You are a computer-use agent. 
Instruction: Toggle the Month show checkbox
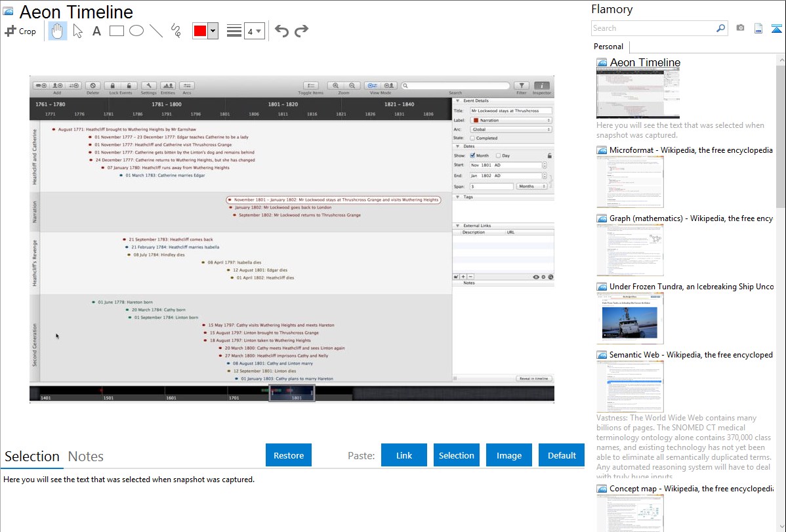pos(472,155)
